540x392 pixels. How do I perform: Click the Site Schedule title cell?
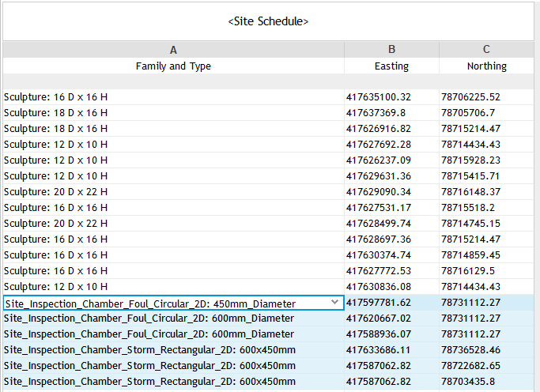[x=268, y=21]
